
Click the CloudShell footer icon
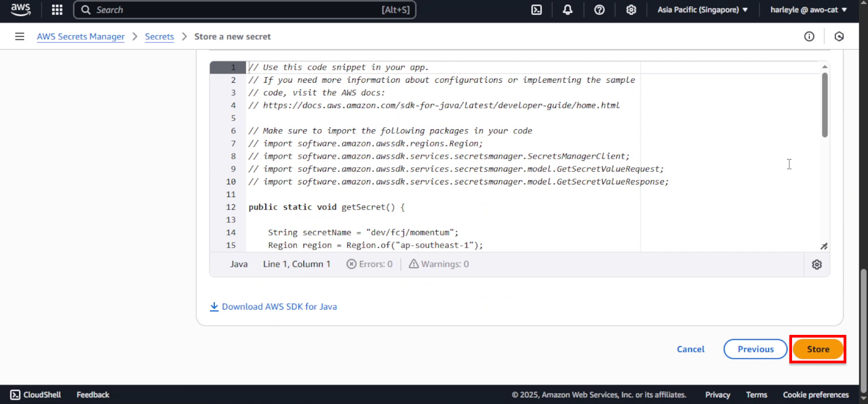pos(15,395)
